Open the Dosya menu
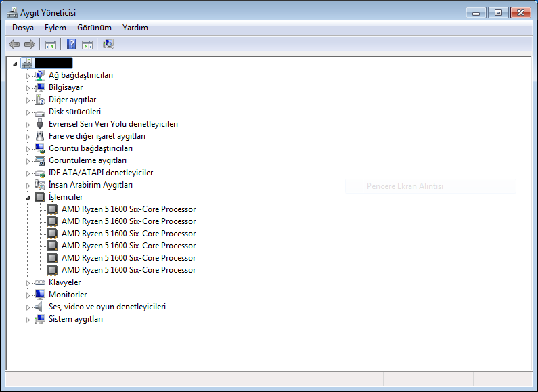Screen dimensions: 538x392 point(23,28)
